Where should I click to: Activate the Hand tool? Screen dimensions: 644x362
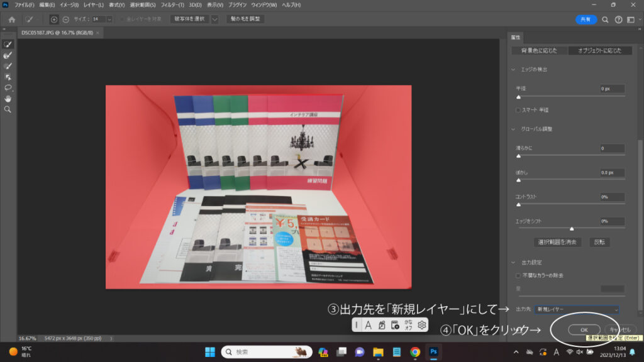pyautogui.click(x=8, y=99)
